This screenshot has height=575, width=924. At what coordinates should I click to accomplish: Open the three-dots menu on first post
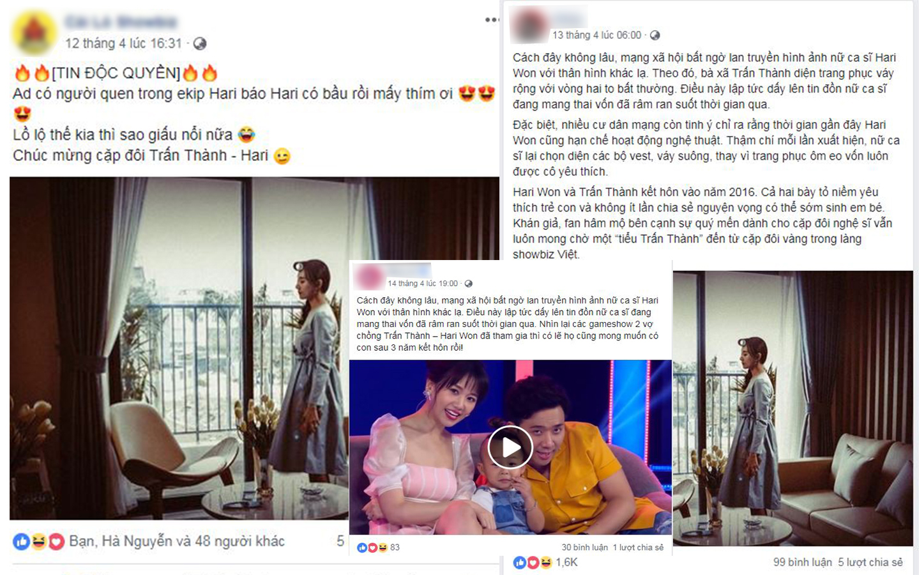pos(492,20)
